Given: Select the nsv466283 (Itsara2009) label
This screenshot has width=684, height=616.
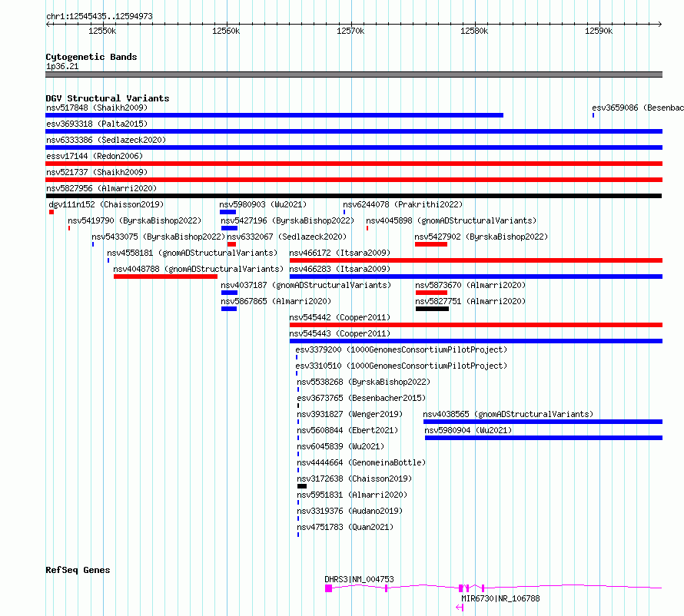Looking at the screenshot, I should 340,269.
